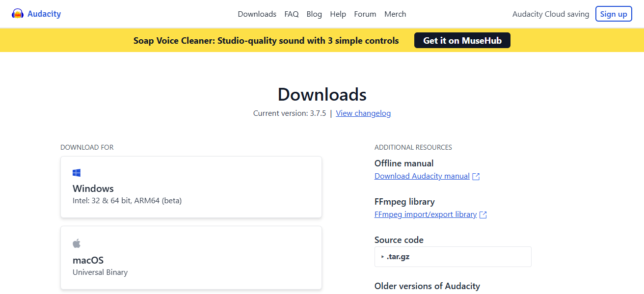
Task: Click the 'Older versions of Audacity' heading
Action: tap(427, 286)
